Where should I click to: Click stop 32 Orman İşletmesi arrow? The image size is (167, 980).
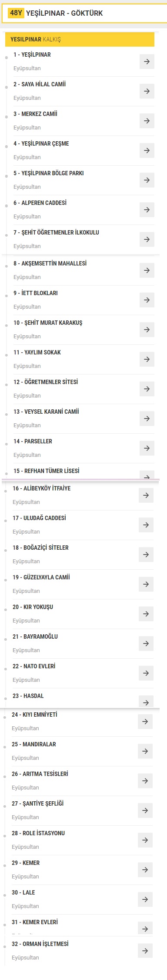point(145,951)
